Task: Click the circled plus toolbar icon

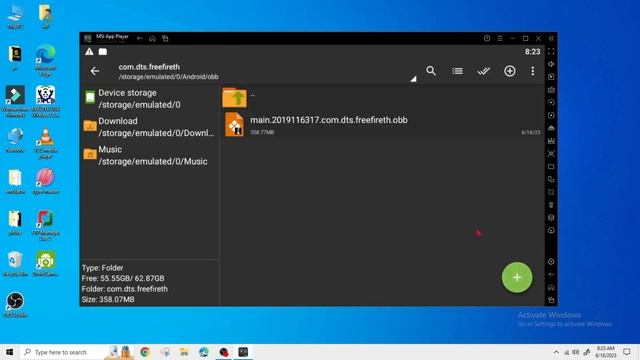Action: tap(509, 71)
